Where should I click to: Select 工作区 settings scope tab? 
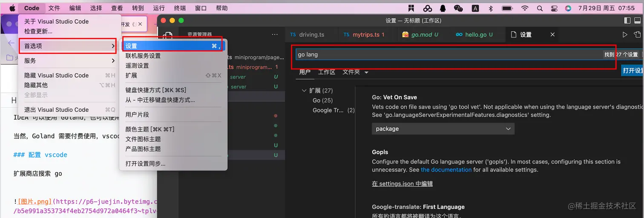pos(327,72)
